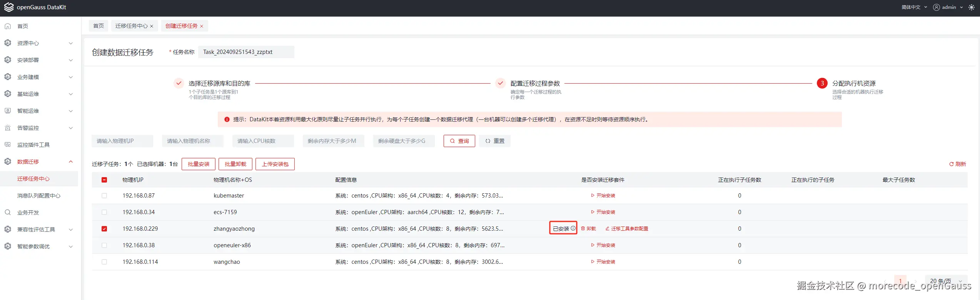Click the 智能运维 sidebar icon

(x=8, y=111)
